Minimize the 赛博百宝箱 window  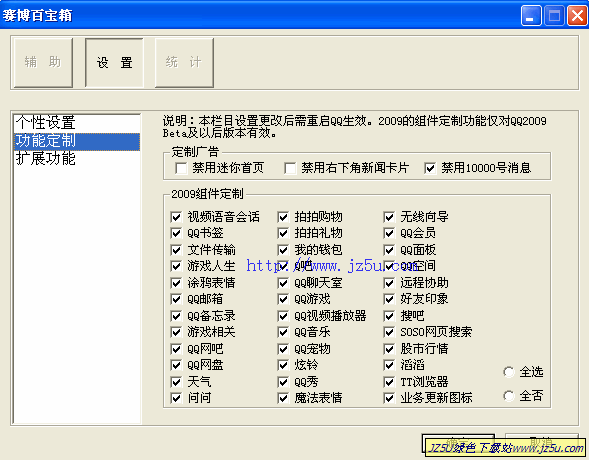click(x=531, y=16)
